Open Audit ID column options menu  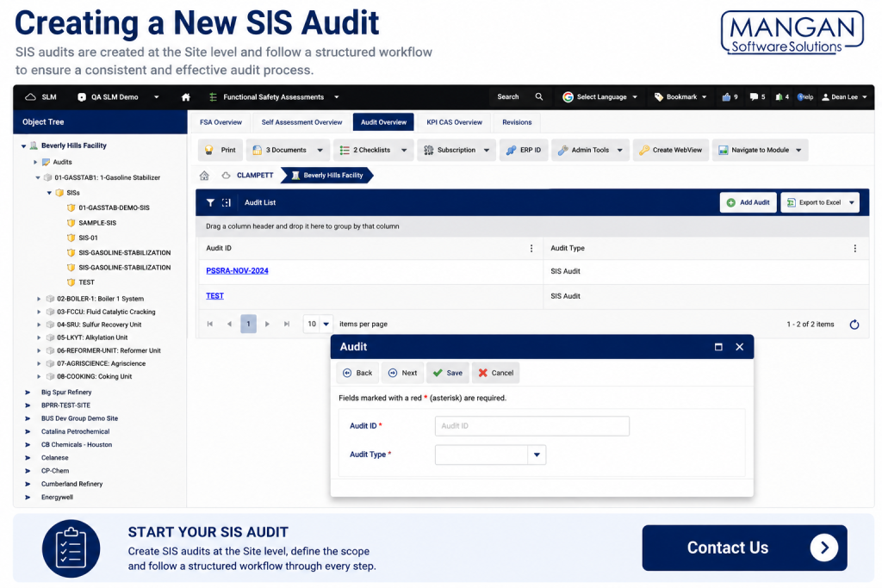[531, 249]
